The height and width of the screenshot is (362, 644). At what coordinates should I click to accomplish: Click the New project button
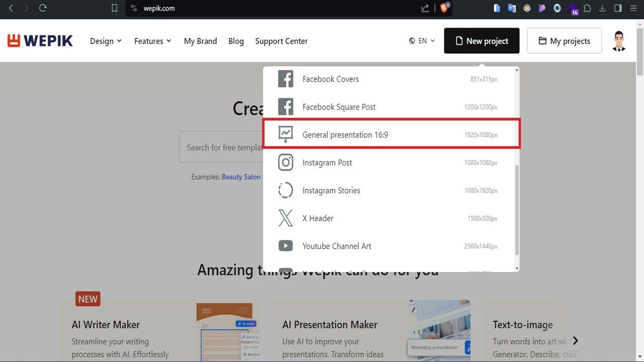[481, 41]
